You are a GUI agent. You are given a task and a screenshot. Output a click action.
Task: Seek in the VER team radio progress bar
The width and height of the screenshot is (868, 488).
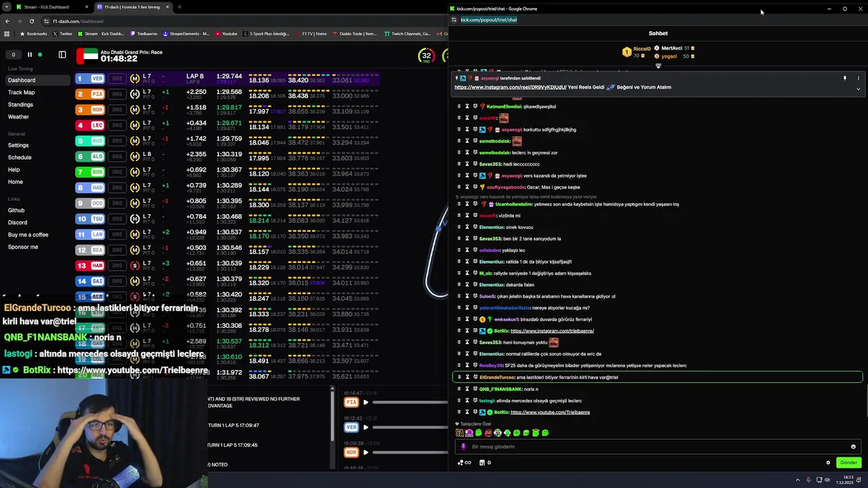pos(410,427)
